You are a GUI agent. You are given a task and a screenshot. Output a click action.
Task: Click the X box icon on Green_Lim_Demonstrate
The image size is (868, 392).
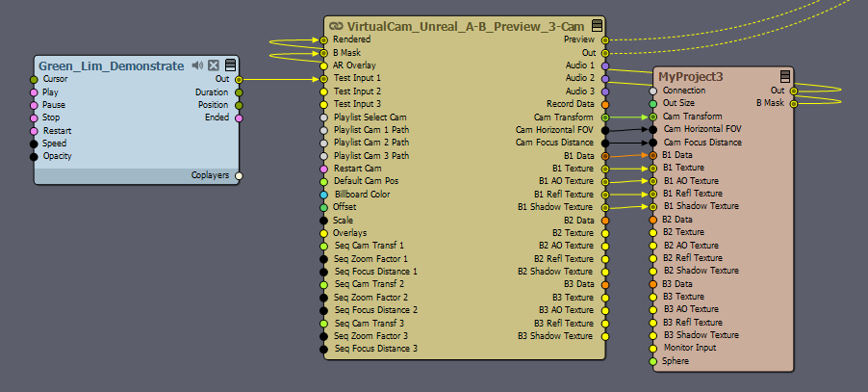point(214,65)
